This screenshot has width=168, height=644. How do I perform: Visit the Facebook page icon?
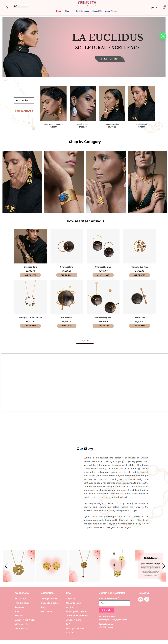click(140, 599)
